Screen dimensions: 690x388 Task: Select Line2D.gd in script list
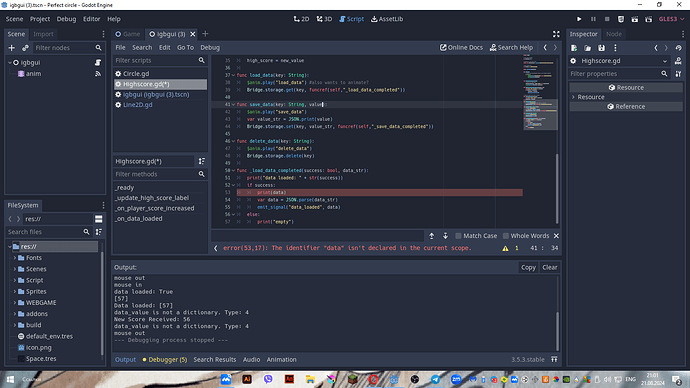[x=160, y=105]
